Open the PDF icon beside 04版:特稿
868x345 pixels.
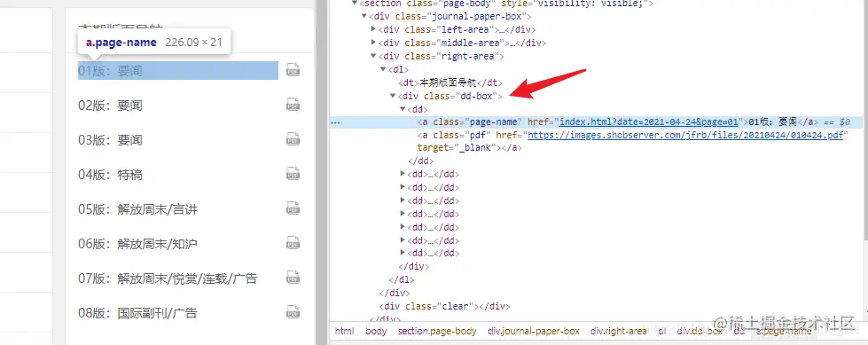[293, 174]
